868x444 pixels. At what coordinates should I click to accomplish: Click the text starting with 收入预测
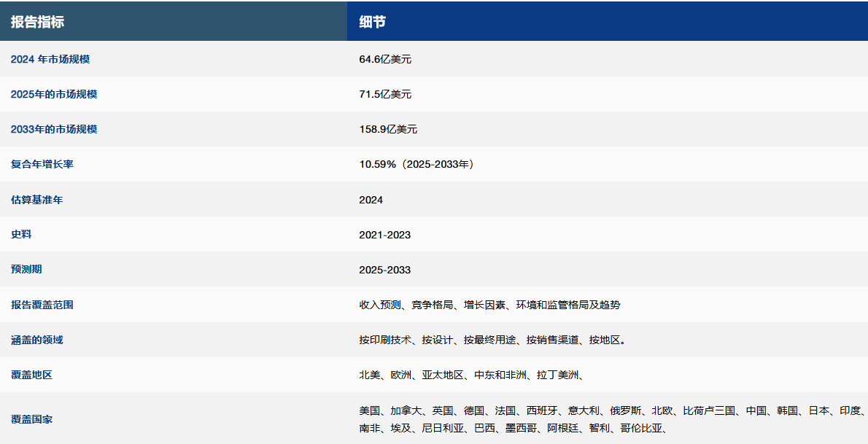click(x=489, y=305)
